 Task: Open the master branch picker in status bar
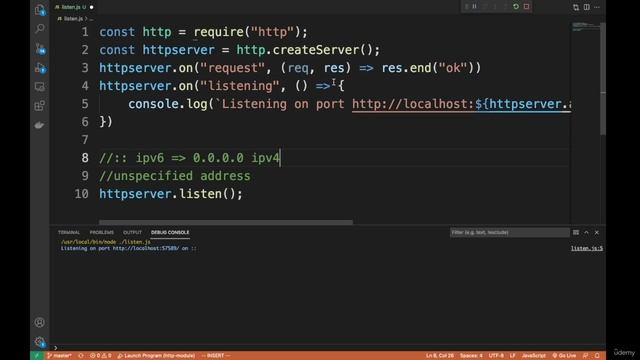pos(59,356)
